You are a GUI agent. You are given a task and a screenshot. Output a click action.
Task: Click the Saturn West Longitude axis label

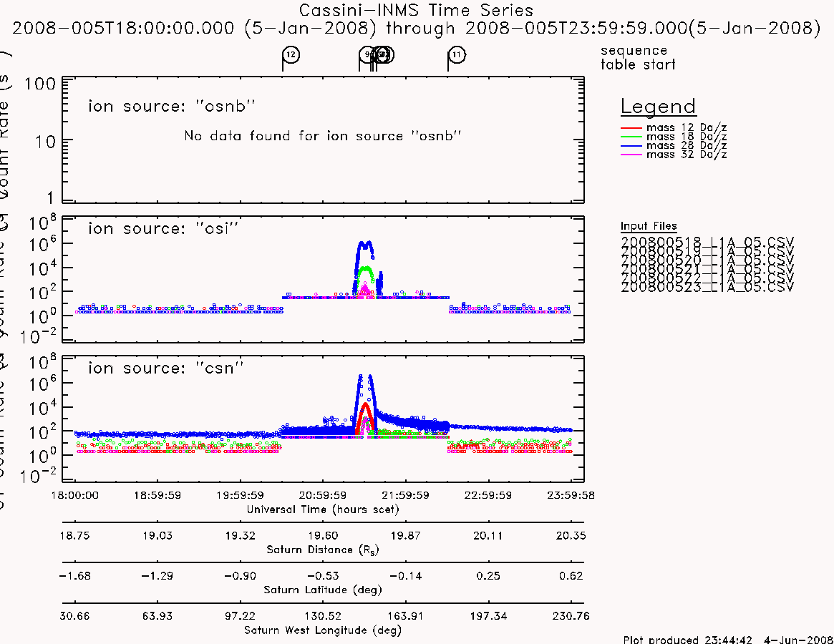click(x=322, y=630)
